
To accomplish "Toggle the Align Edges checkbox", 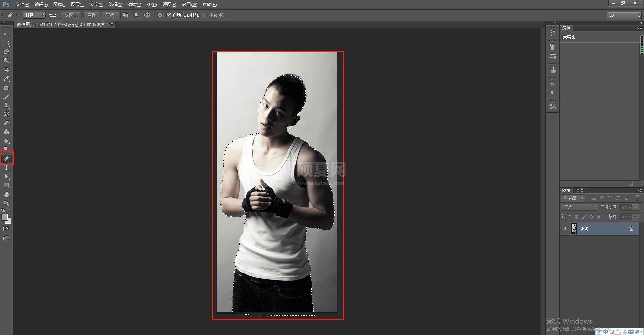I will pos(204,15).
